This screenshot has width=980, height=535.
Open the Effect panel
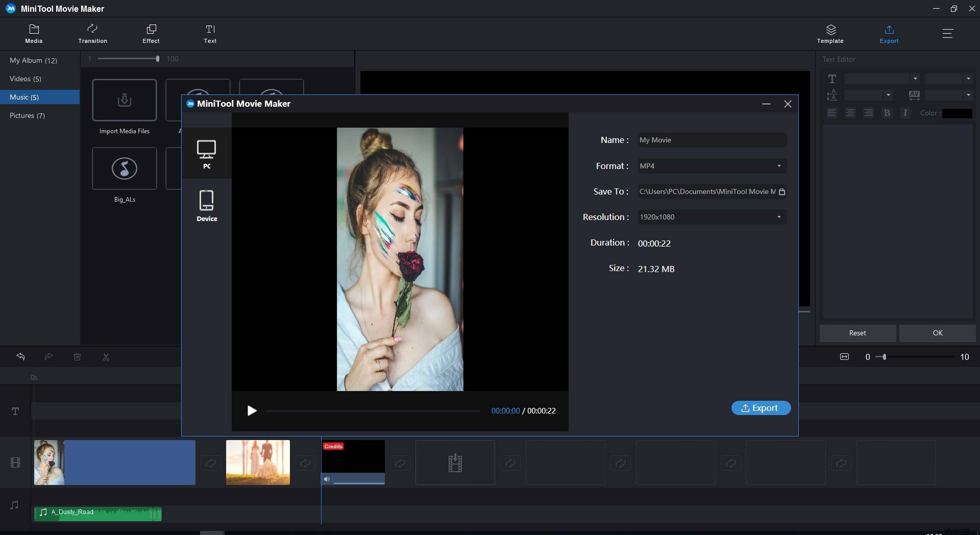[151, 33]
